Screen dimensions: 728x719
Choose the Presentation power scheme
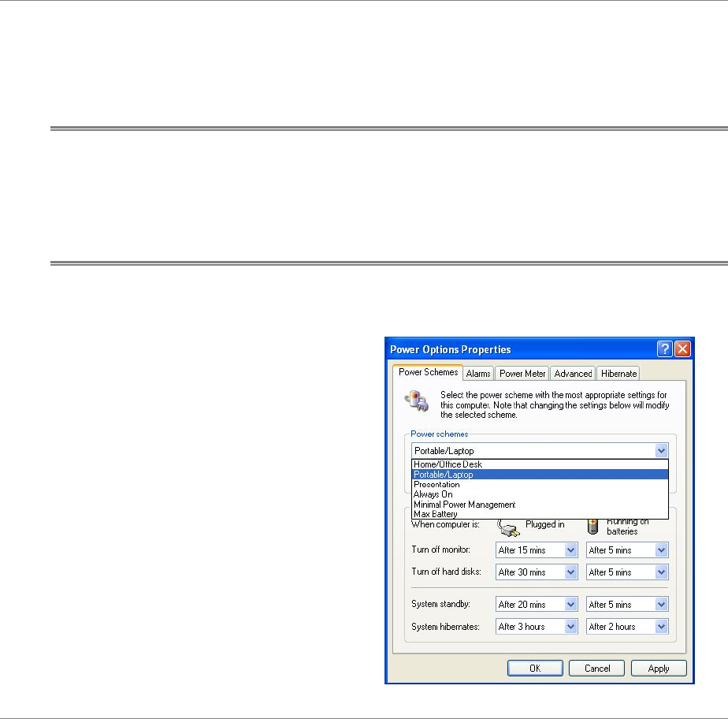[x=540, y=484]
